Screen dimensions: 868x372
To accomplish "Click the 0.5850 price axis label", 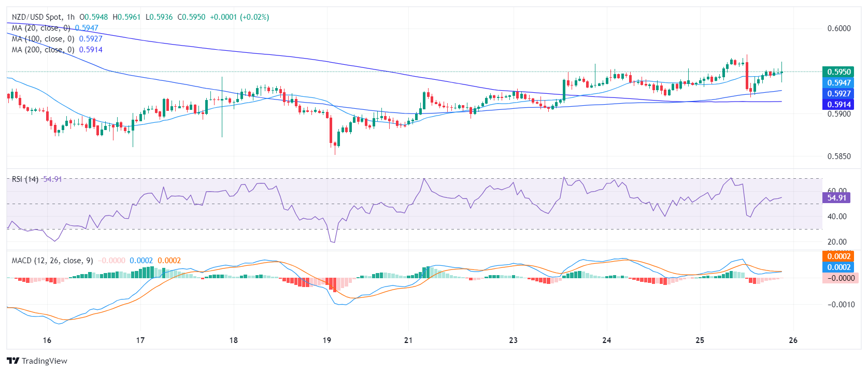I will tap(839, 156).
